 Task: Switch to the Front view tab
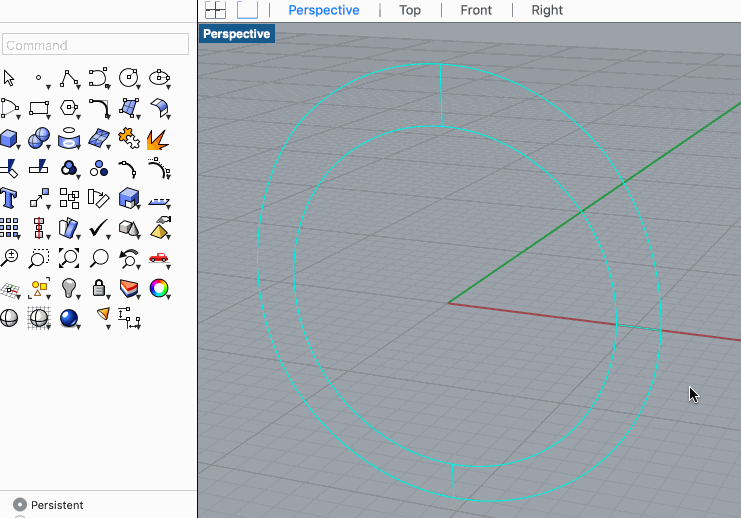(x=476, y=10)
